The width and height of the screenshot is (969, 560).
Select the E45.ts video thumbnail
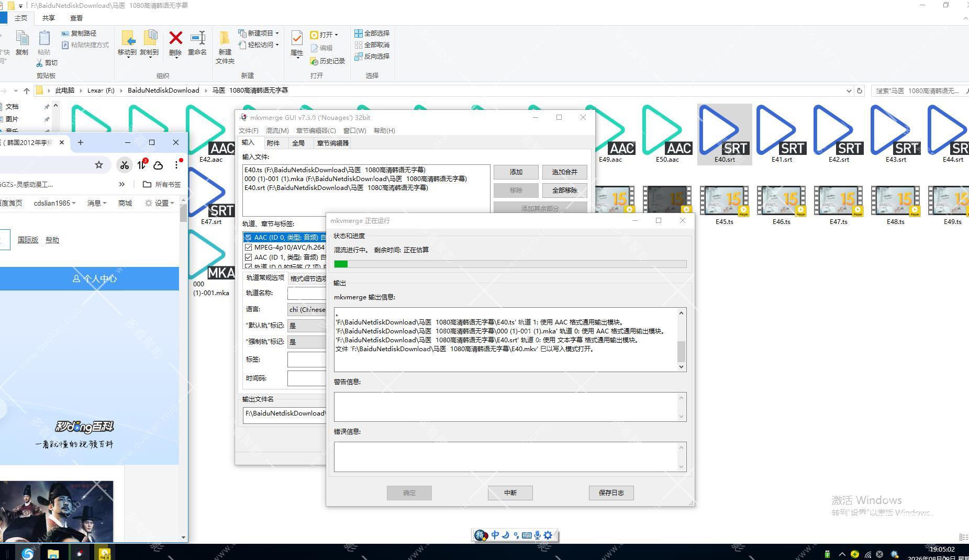coord(725,205)
